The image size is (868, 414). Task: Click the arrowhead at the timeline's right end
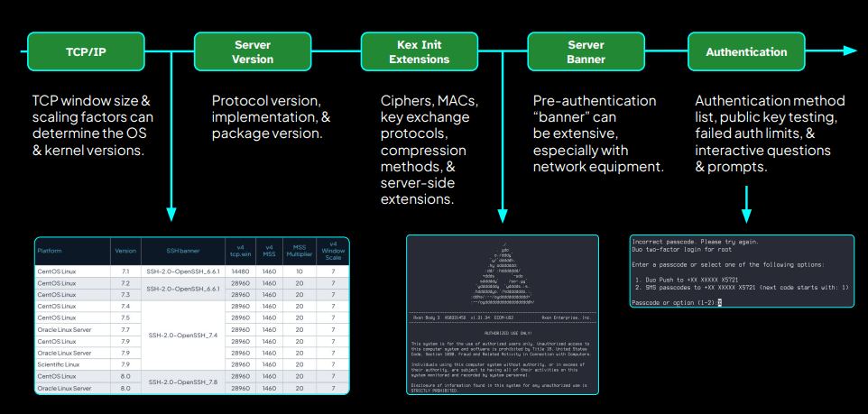tap(850, 52)
